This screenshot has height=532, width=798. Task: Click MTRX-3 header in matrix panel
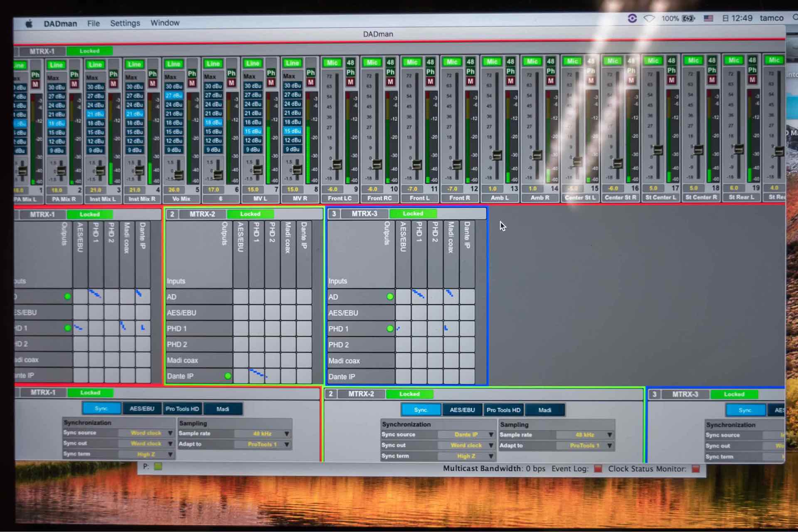click(x=365, y=214)
